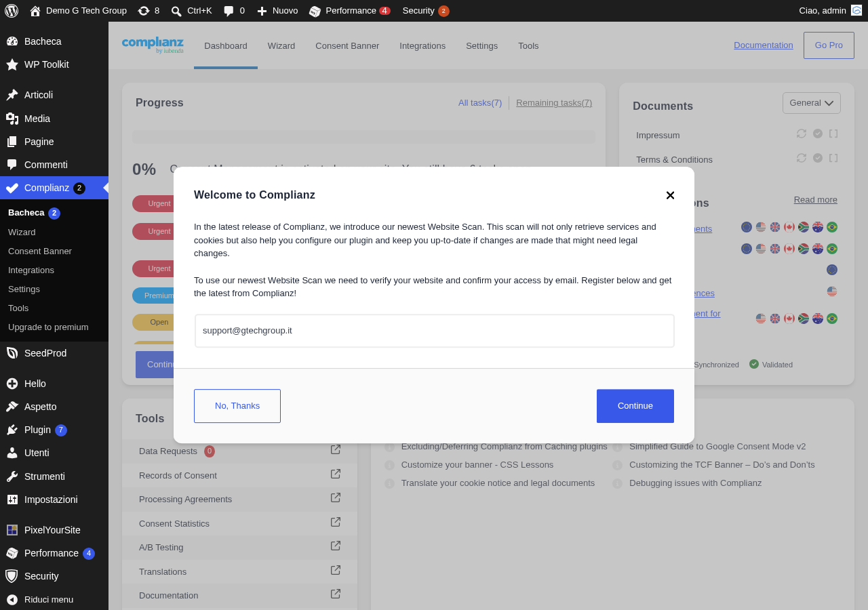Open Performance menu in admin bar

pyautogui.click(x=349, y=11)
